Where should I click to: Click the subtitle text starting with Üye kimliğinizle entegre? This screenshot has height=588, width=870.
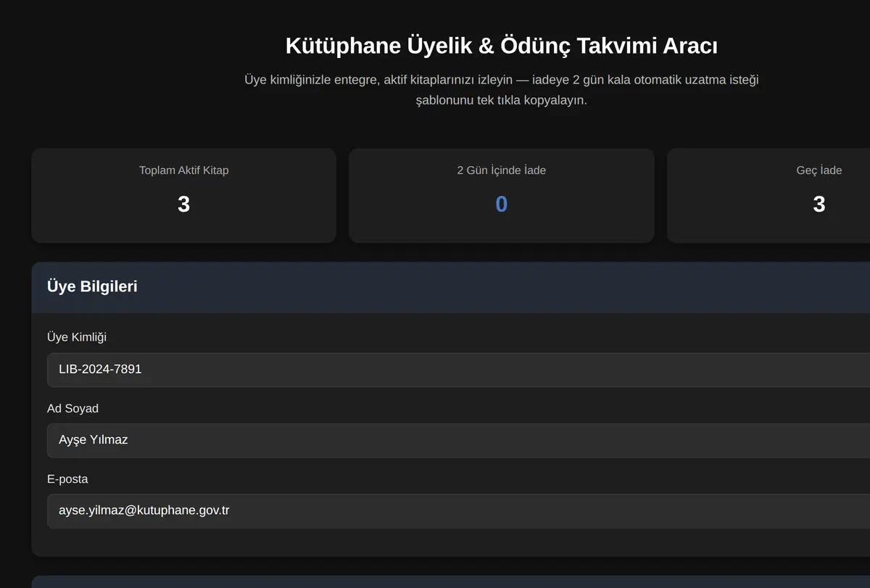pos(502,90)
